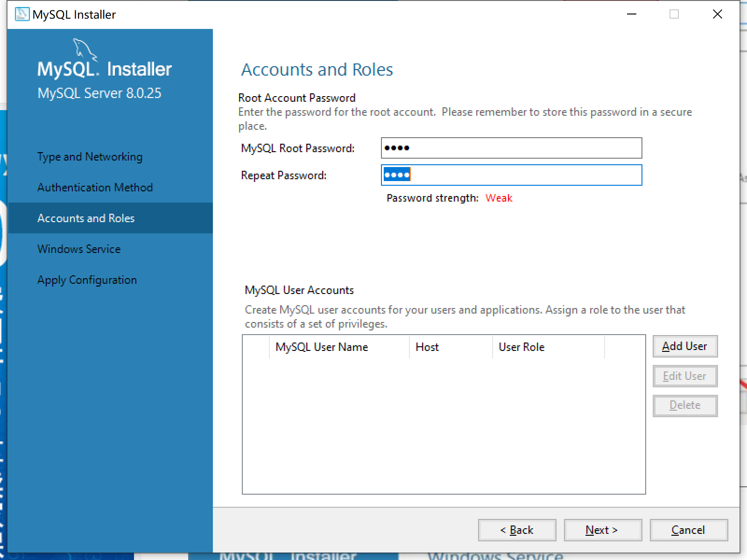This screenshot has height=560, width=747.
Task: Click the MySQL Server 8.0.25 version text
Action: (x=99, y=93)
